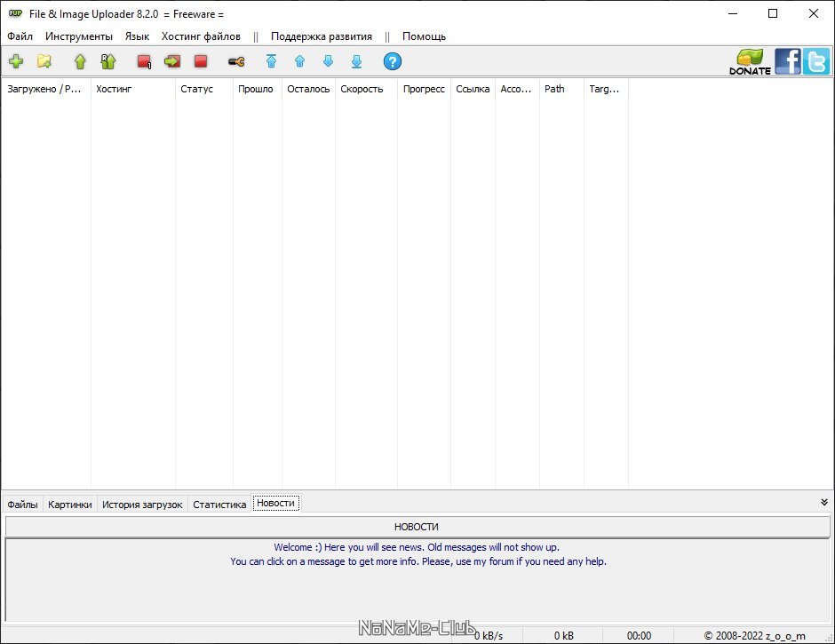Viewport: 835px width, 644px height.
Task: Sort by Хостинг column header
Action: (x=133, y=89)
